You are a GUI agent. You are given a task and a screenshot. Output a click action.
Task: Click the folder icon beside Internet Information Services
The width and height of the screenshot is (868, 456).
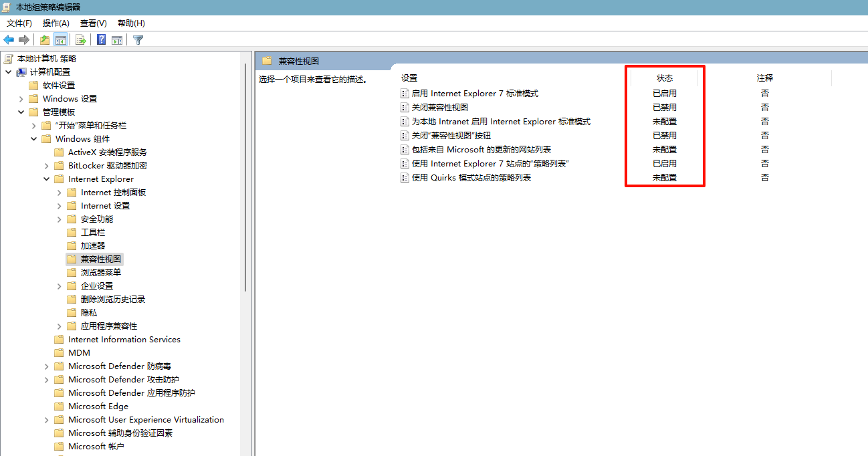coord(59,339)
